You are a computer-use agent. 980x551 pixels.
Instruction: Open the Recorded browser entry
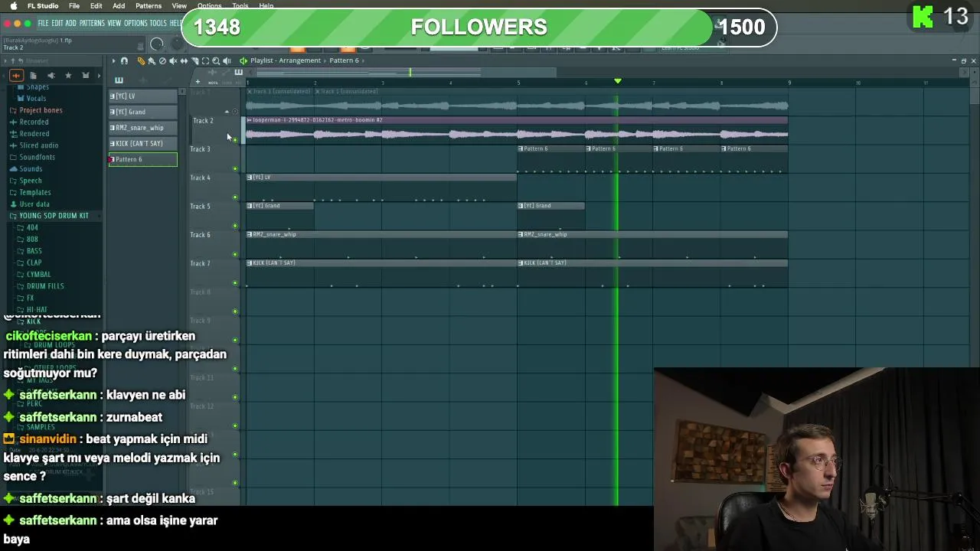(x=34, y=122)
